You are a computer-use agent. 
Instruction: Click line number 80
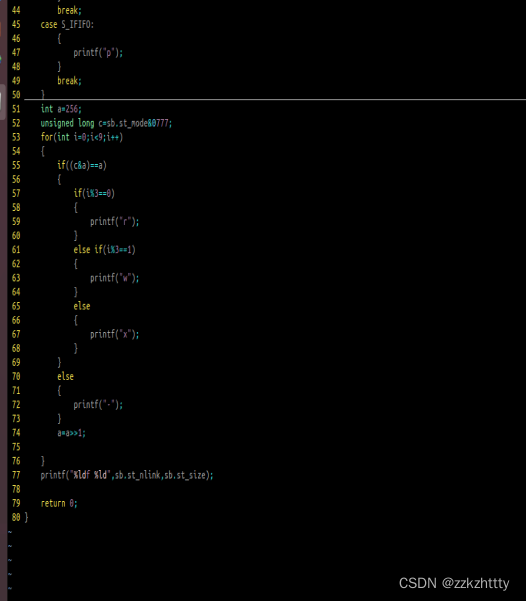click(16, 517)
